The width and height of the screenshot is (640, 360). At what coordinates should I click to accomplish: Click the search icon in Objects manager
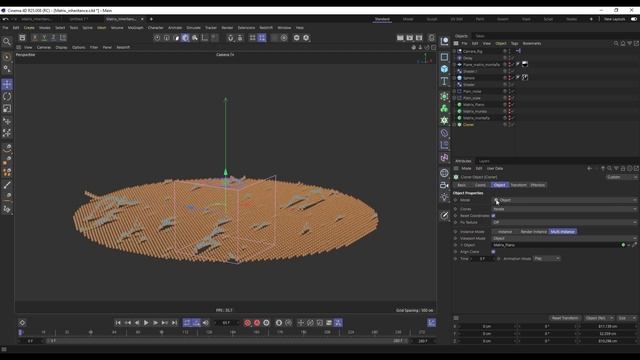(x=616, y=43)
